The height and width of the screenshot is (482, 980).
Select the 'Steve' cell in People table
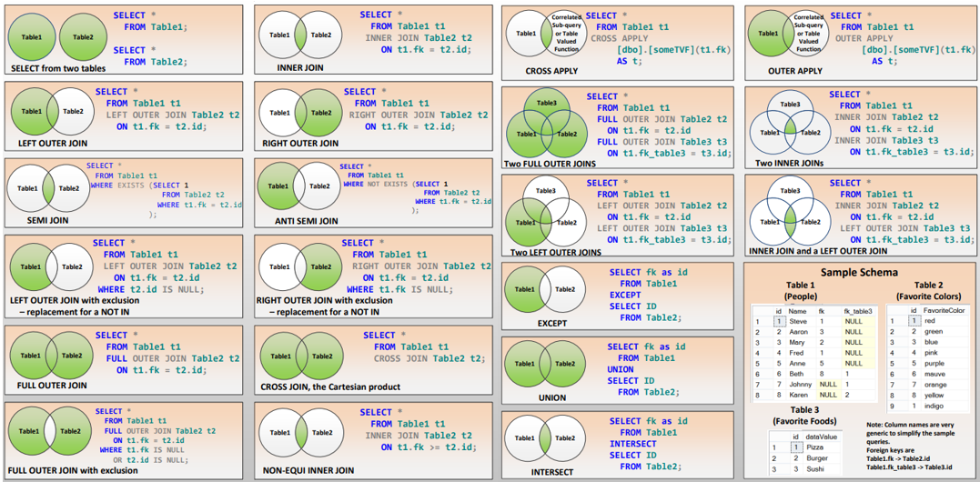[797, 321]
